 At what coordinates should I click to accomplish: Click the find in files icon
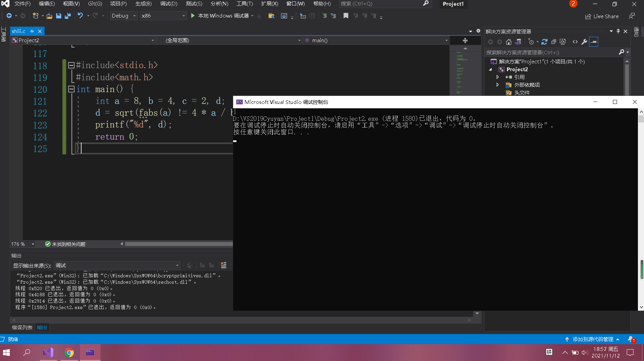[x=271, y=16]
